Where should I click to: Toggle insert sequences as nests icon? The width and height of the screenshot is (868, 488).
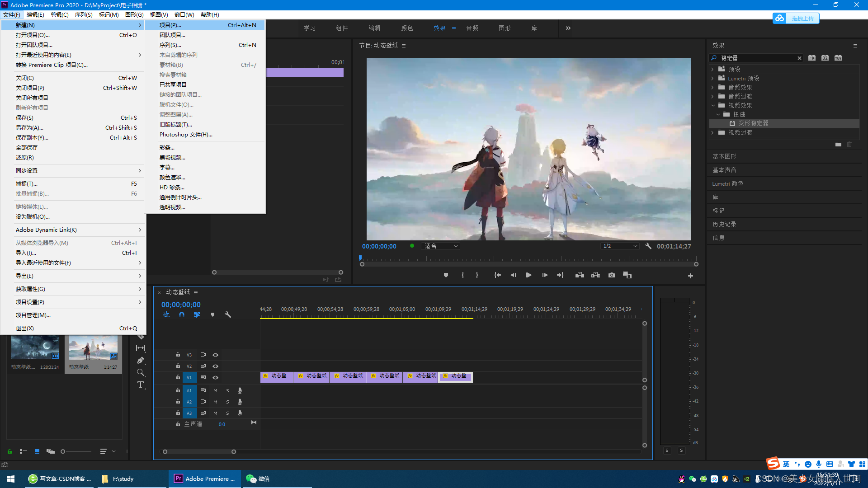[x=166, y=314]
